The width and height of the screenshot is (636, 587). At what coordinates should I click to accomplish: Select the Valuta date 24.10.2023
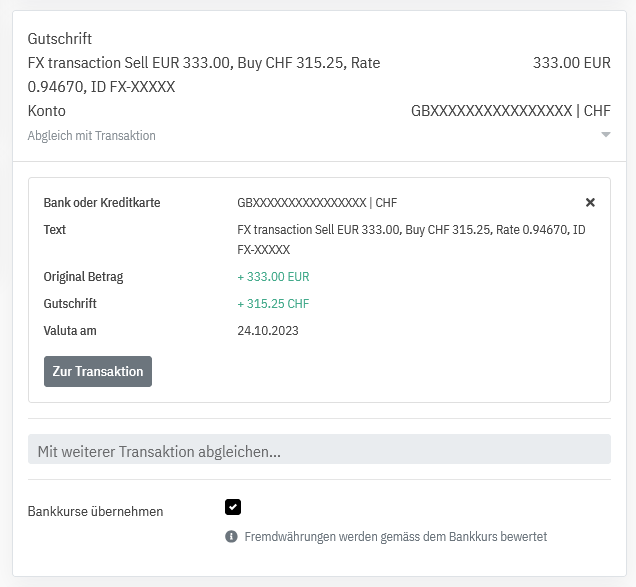pyautogui.click(x=268, y=331)
